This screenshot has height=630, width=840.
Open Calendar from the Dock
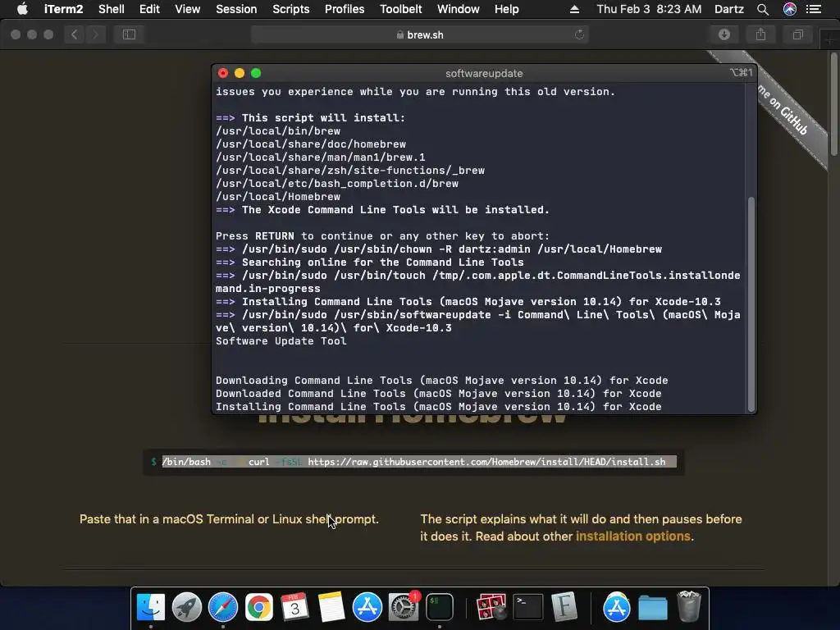294,607
